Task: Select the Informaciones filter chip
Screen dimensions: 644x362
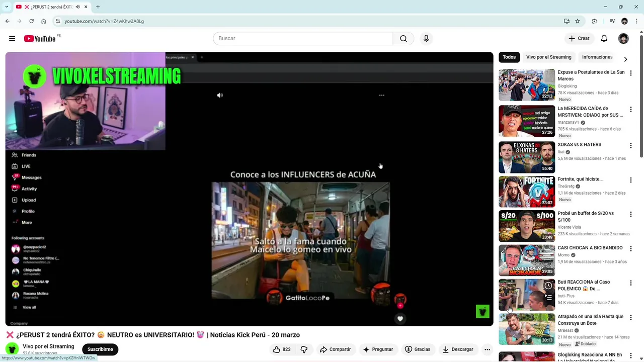Action: 597,57
